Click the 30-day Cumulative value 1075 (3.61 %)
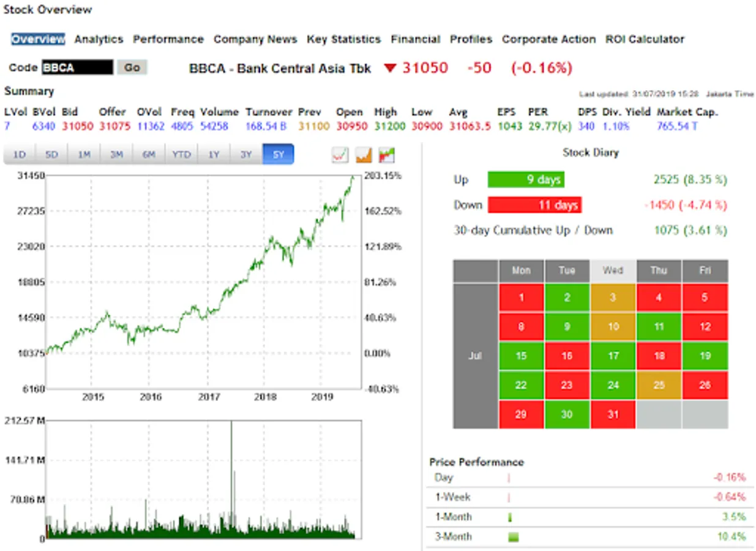 pos(691,230)
